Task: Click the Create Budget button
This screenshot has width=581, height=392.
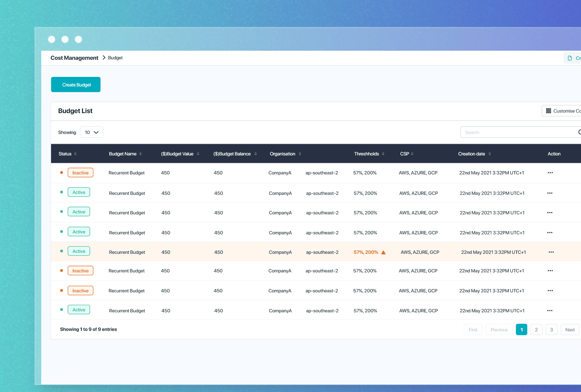Action: (x=76, y=84)
